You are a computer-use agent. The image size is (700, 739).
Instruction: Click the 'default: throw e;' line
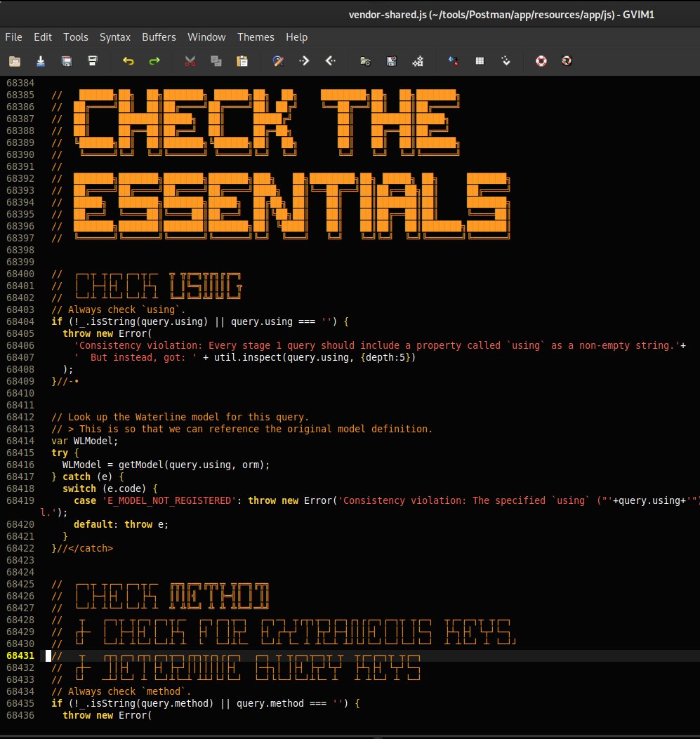click(121, 524)
